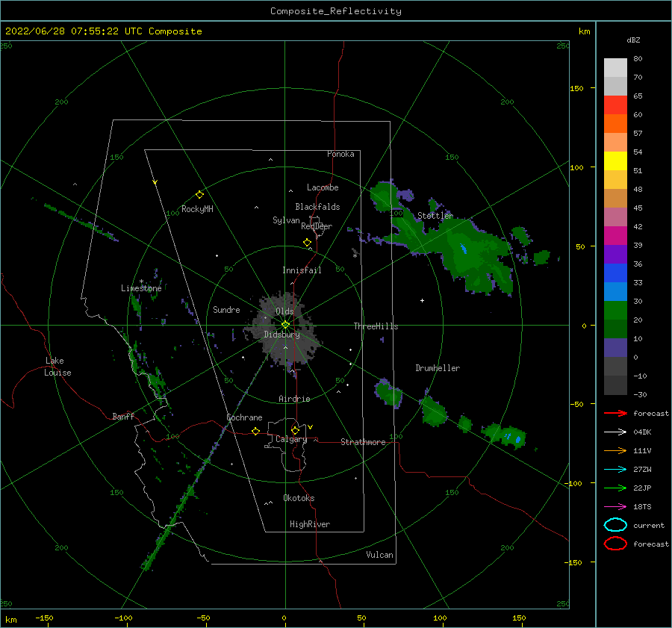
Task: Click the yellow diamond marker above Calgary
Action: tap(295, 430)
